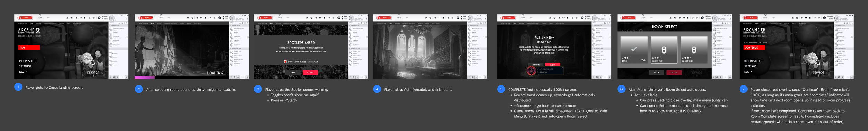Screen dimensions: 868x131
Task: Select CREPE tab on first landing screen
Action: (32, 23)
